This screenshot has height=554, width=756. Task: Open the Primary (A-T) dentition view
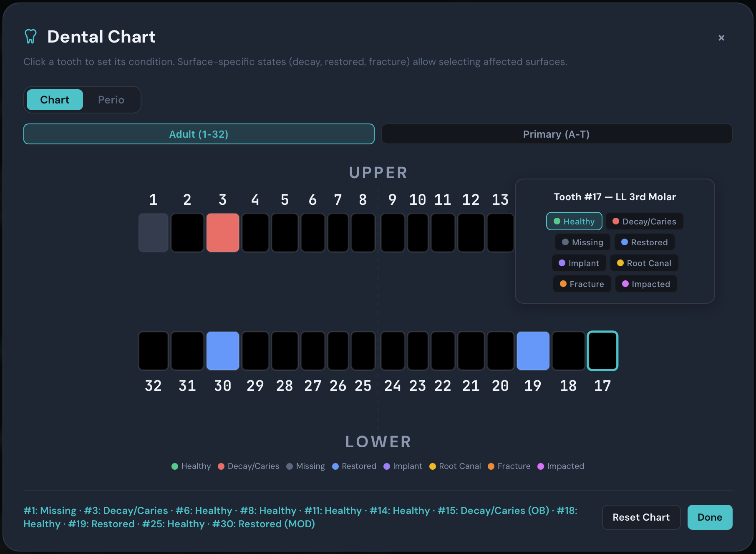[557, 134]
